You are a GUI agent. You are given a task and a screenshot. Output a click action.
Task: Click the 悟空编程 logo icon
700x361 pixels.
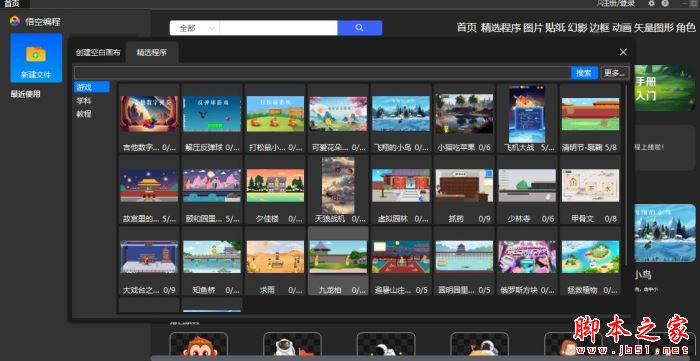click(x=15, y=21)
